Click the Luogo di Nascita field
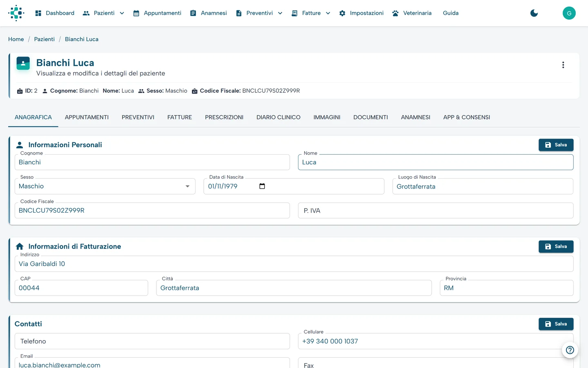The image size is (588, 368). point(483,186)
